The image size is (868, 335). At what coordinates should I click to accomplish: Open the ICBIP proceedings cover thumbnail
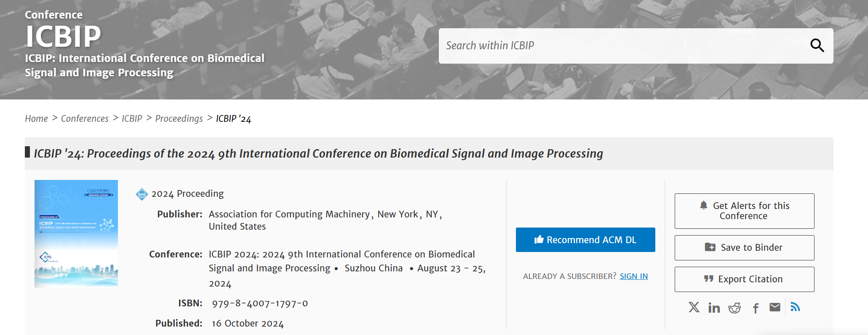[x=76, y=233]
